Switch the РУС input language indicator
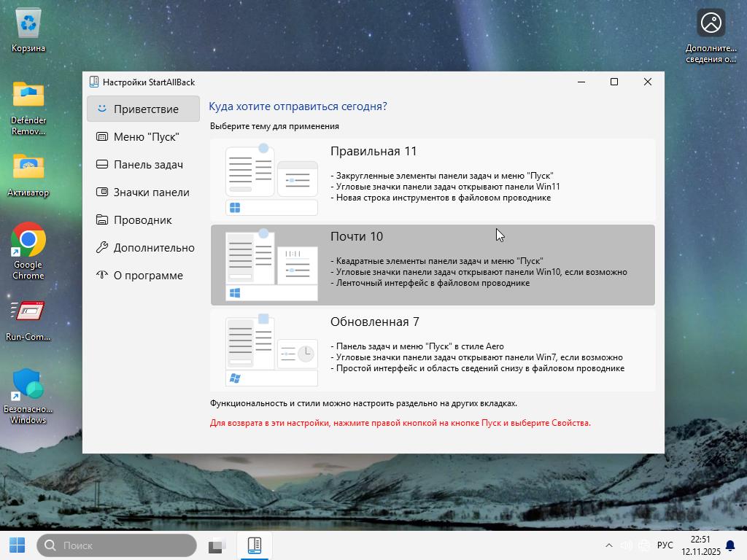747x560 pixels. (x=665, y=545)
